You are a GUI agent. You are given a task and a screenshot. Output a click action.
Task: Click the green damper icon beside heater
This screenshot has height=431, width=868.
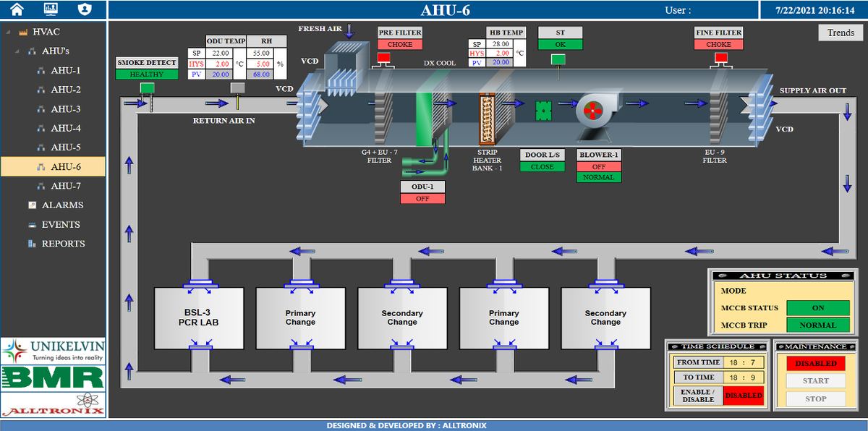coord(543,111)
